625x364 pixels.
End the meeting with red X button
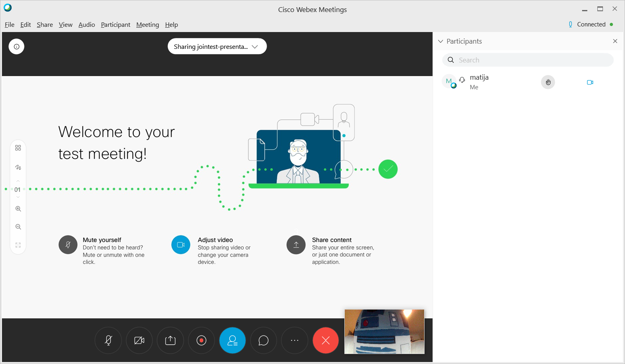[x=326, y=340]
